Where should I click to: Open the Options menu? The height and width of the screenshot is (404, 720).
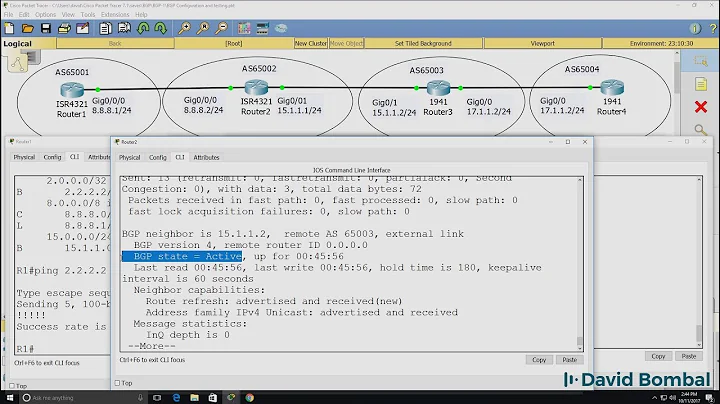(45, 15)
